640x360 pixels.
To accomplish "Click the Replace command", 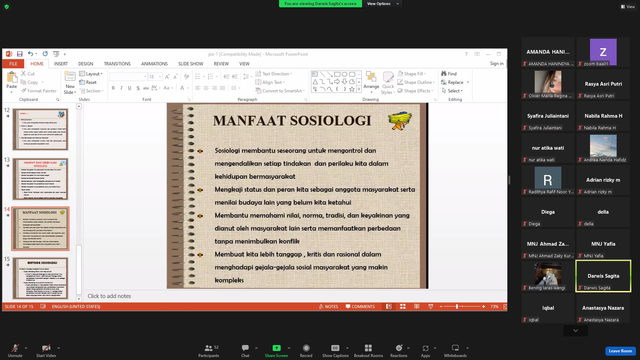I will [452, 82].
